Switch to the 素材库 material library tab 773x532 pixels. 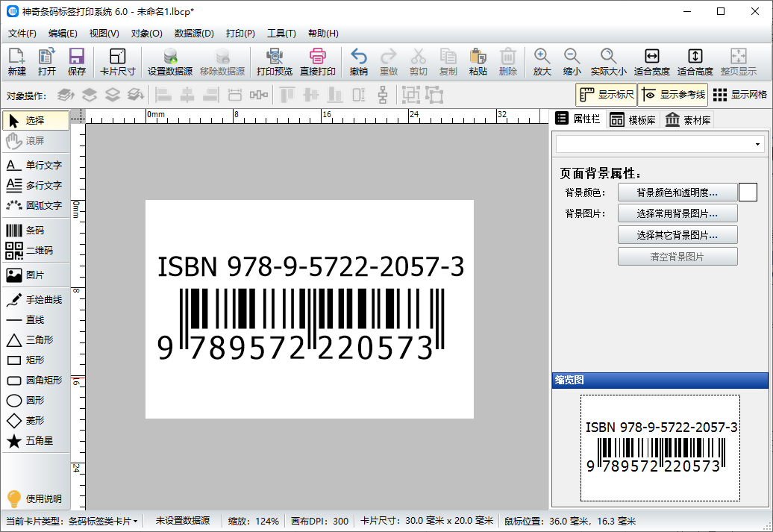pos(688,120)
